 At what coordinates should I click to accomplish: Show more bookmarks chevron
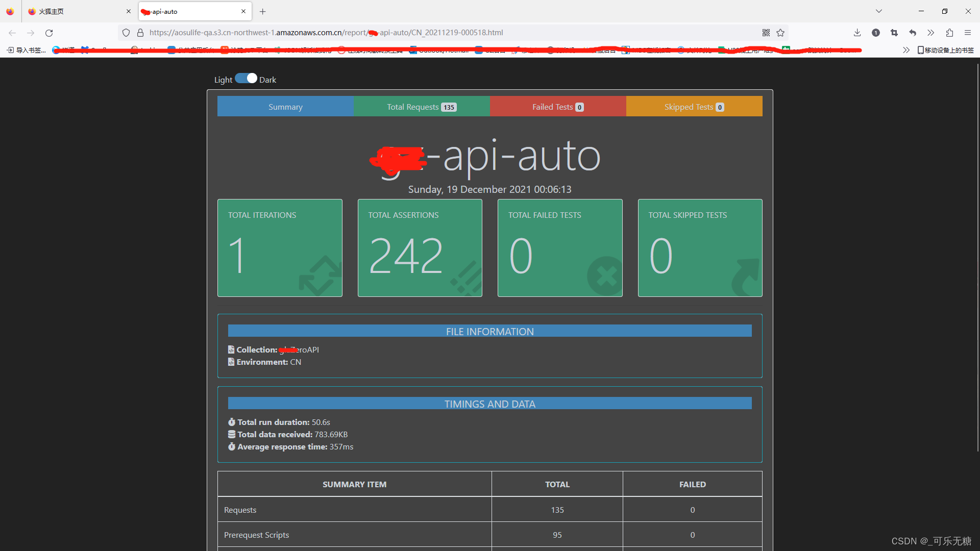point(906,50)
